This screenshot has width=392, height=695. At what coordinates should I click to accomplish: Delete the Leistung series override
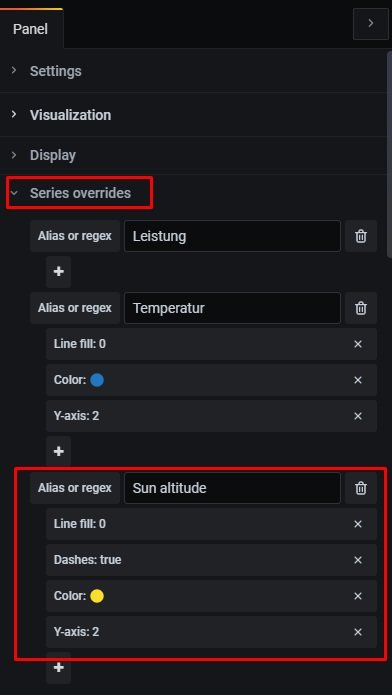point(361,236)
